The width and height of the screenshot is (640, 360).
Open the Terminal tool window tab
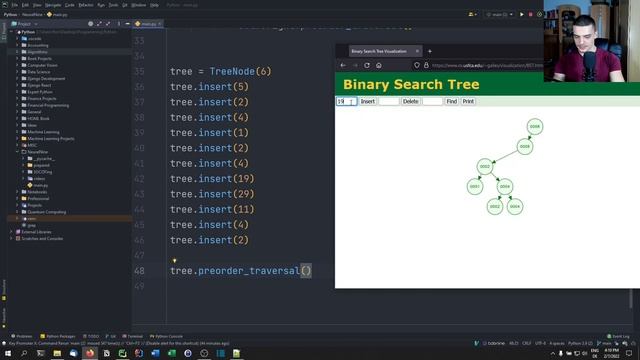133,336
